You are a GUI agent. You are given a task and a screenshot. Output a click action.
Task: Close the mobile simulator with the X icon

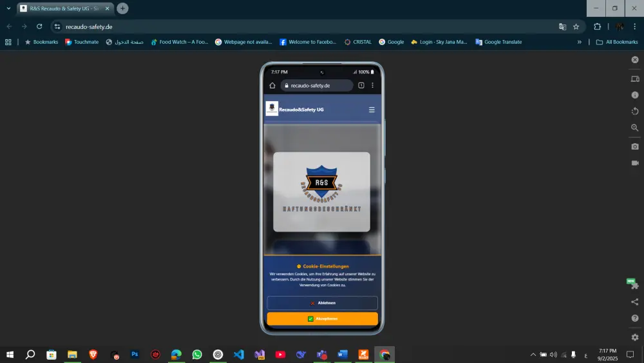point(635,59)
